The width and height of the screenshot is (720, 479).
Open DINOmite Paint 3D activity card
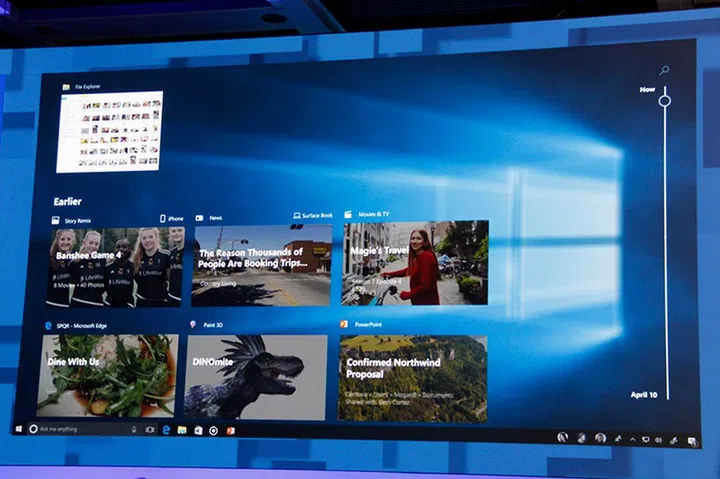click(256, 376)
